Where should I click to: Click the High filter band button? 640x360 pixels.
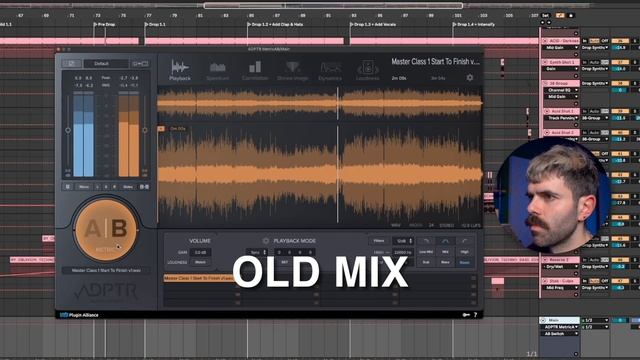(464, 252)
